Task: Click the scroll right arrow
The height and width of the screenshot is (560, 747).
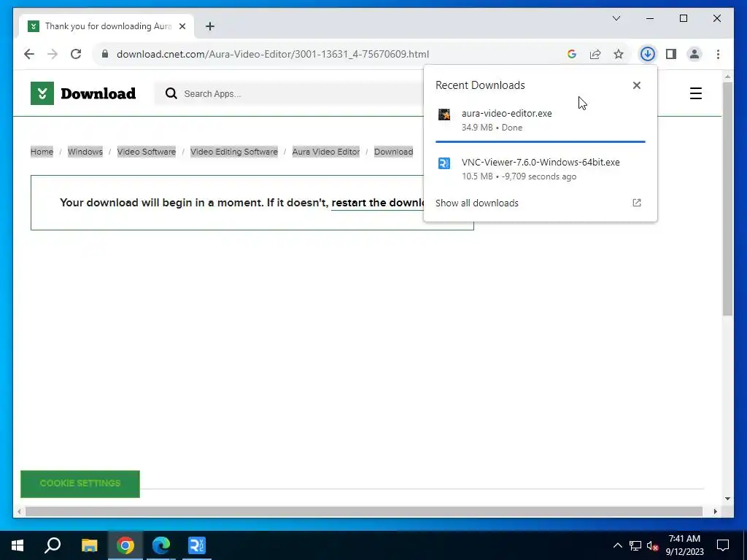Action: [x=715, y=511]
